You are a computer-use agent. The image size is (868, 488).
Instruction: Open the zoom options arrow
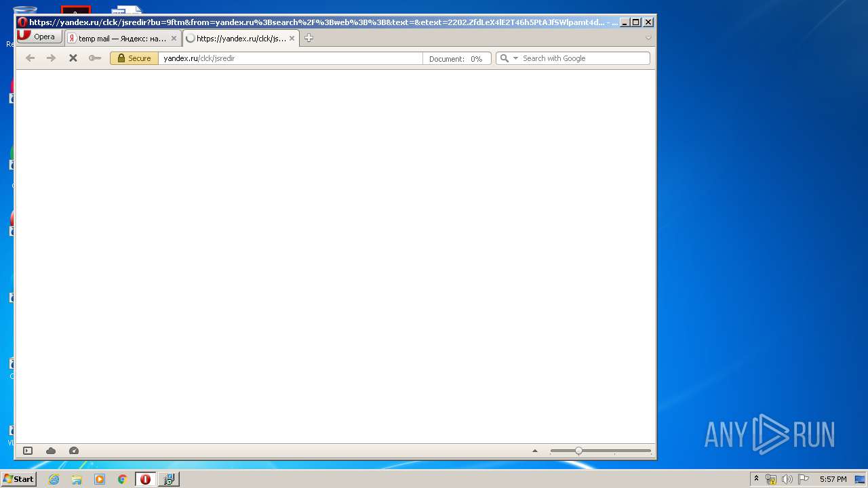point(535,451)
